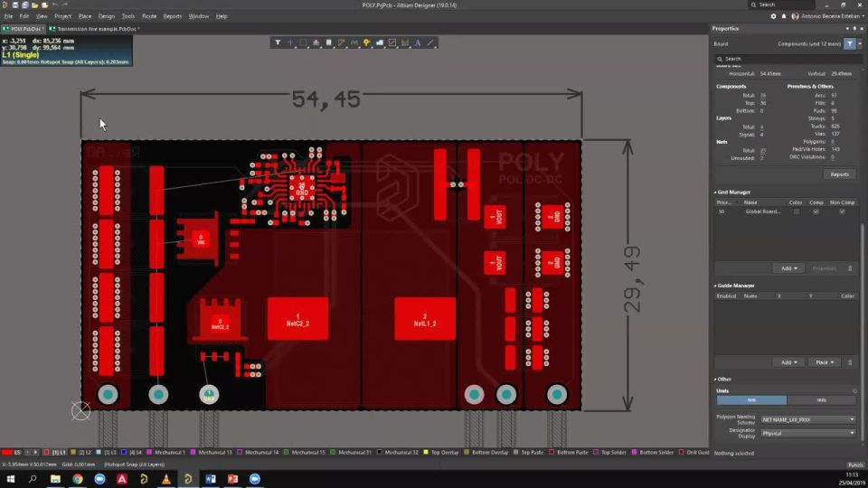This screenshot has width=868, height=488.
Task: Select the filter tool in active bar
Action: click(278, 42)
